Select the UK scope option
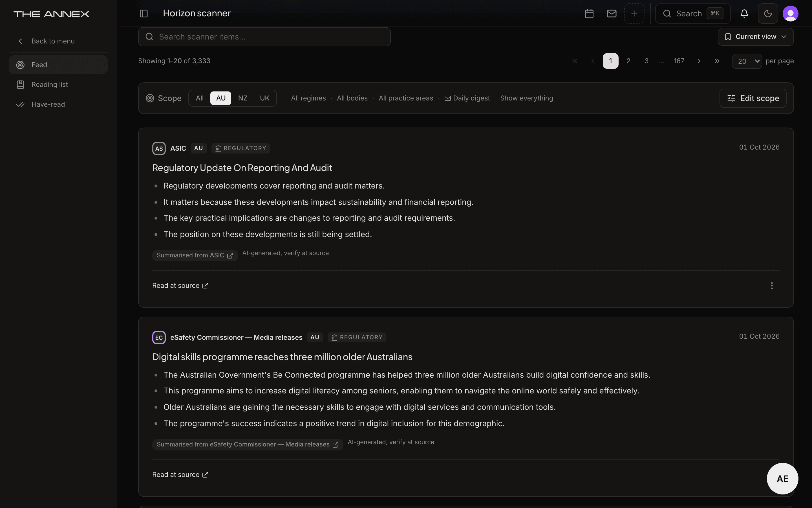 264,98
